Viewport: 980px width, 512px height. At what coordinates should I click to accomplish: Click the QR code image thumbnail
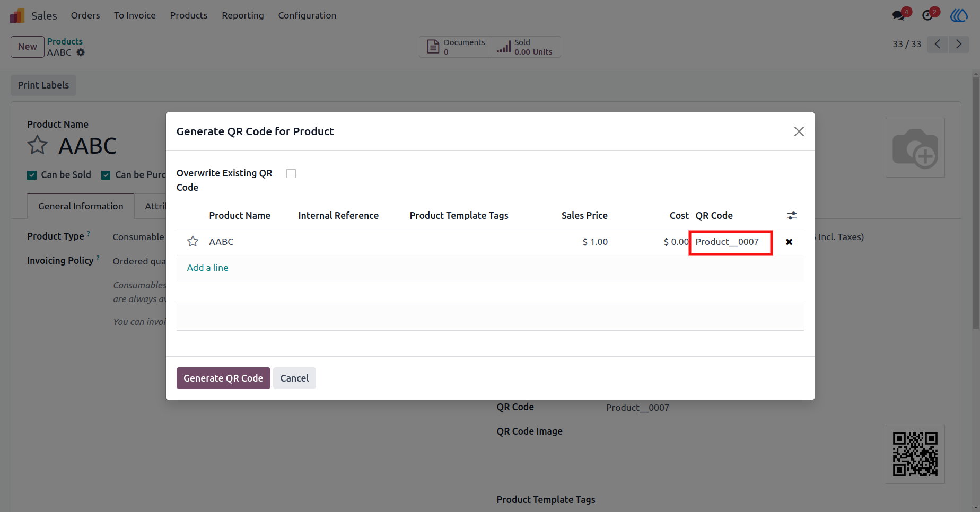(915, 454)
